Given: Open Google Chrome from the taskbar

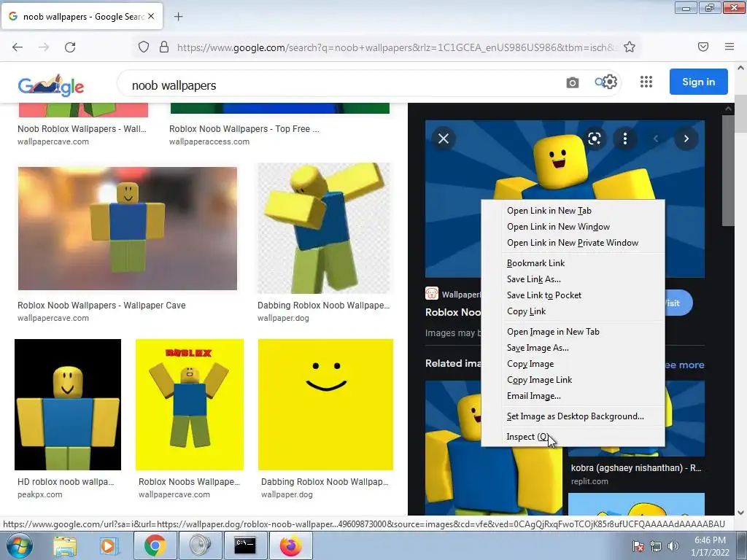Looking at the screenshot, I should pos(155,545).
